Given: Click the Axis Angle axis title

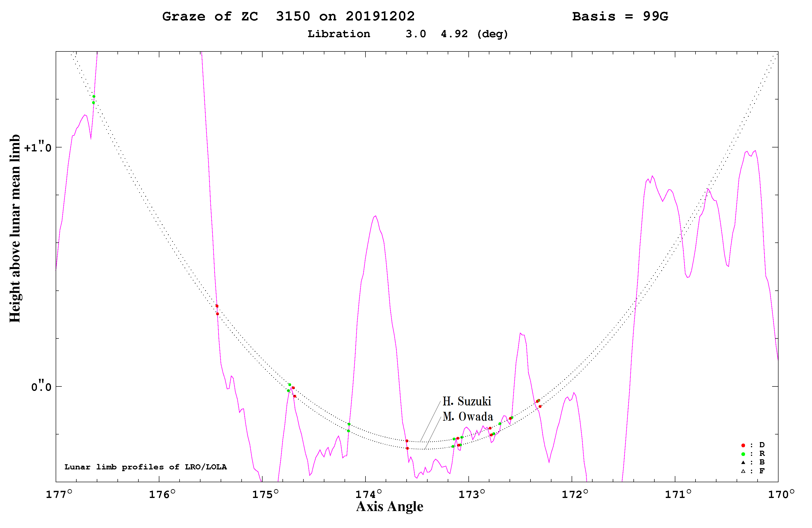Looking at the screenshot, I should [390, 507].
